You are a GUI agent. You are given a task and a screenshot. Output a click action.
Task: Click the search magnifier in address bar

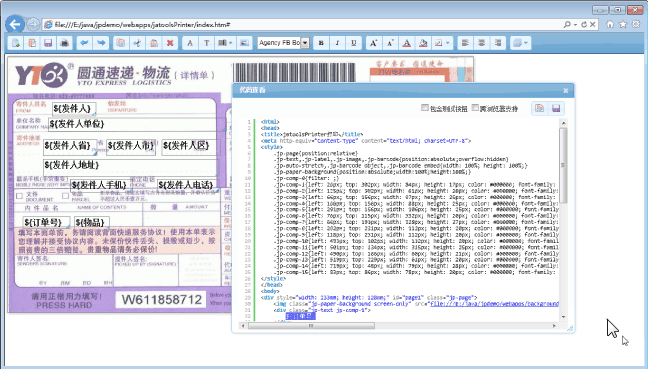(567, 25)
